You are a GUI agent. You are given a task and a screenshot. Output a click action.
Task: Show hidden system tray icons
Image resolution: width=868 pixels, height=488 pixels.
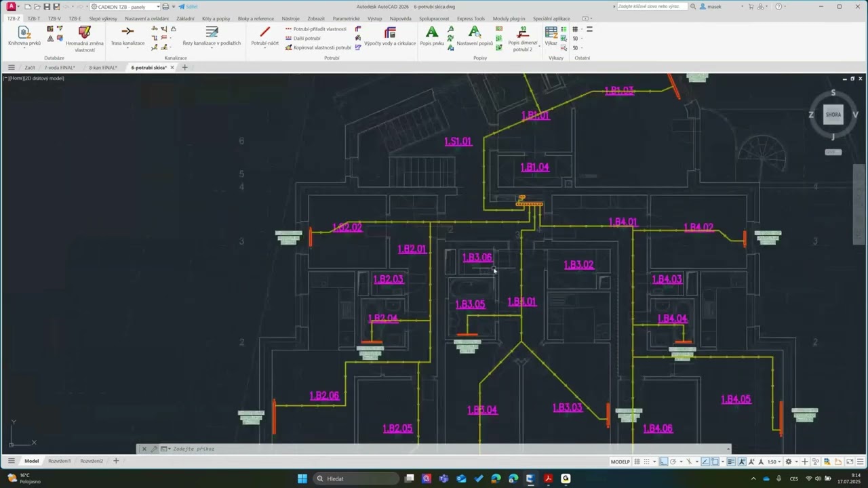coord(753,479)
